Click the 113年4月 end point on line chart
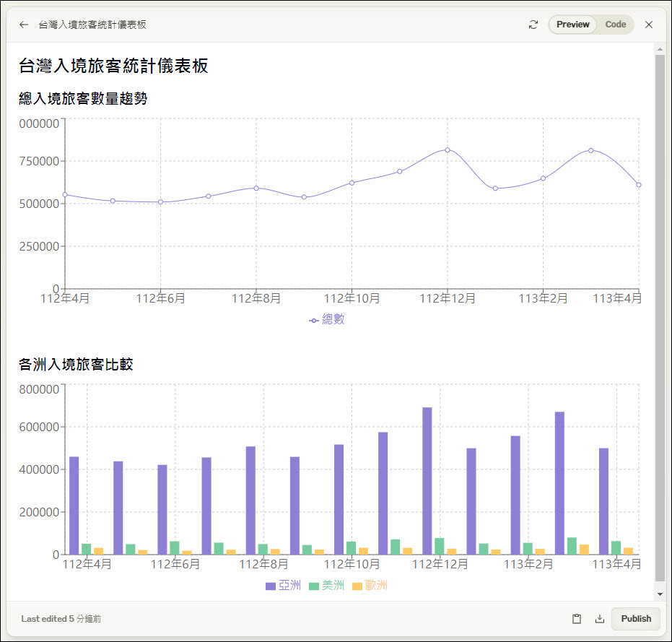 pyautogui.click(x=639, y=185)
